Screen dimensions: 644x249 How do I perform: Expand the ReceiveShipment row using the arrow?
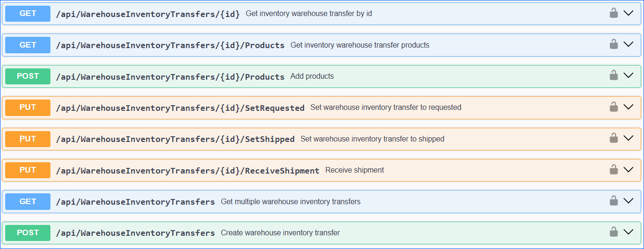[628, 170]
